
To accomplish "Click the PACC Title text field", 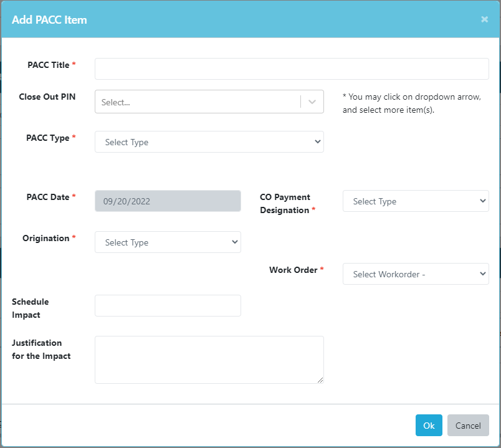I will coord(292,69).
